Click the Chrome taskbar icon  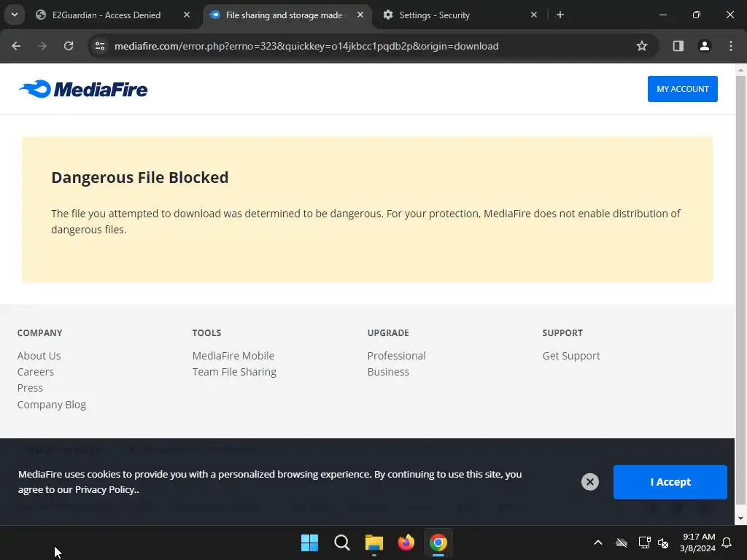pos(438,542)
